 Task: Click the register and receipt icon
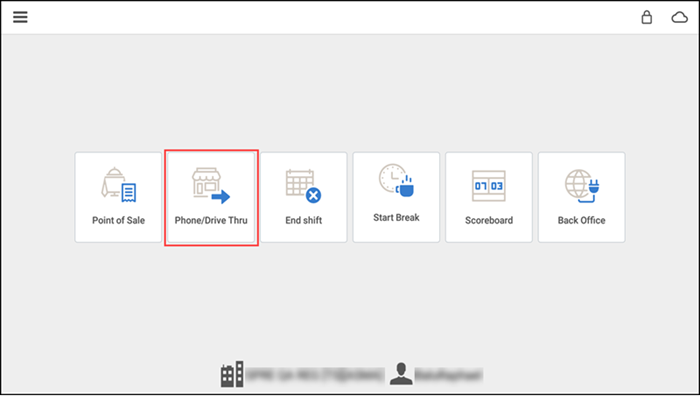pos(119,185)
